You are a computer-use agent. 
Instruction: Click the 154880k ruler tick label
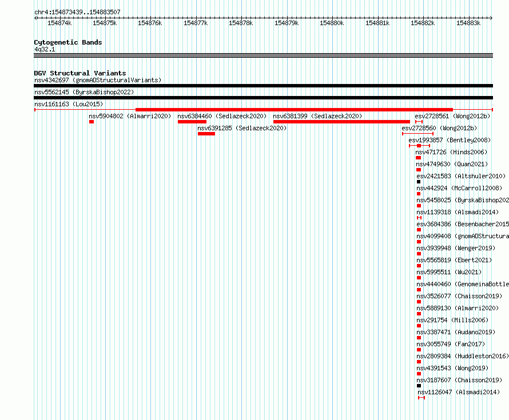(332, 23)
